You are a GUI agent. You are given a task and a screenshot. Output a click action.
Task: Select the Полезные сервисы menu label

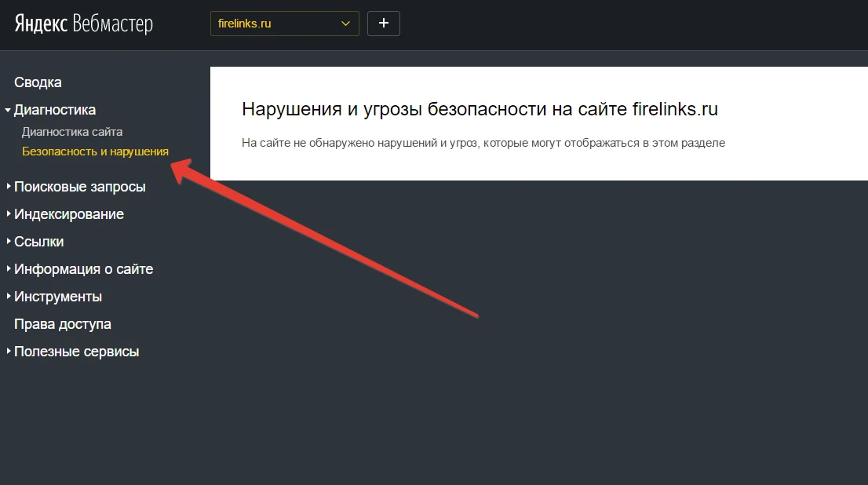(76, 352)
